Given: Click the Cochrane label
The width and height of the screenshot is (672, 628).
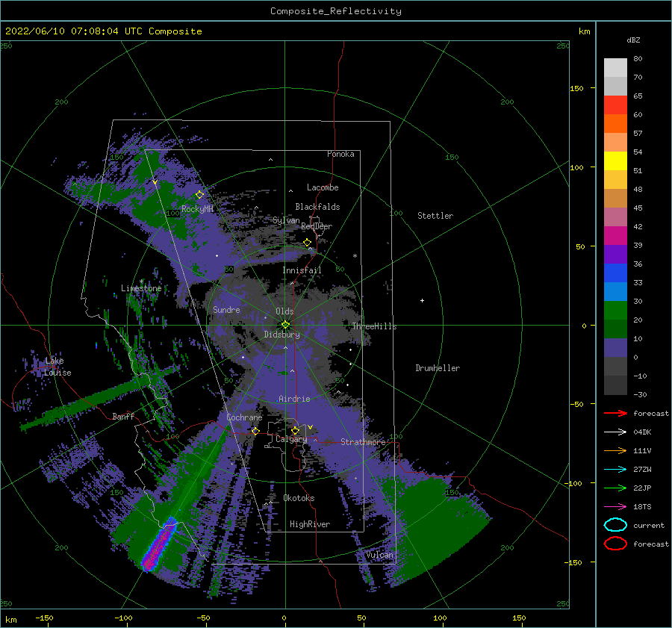Looking at the screenshot, I should pyautogui.click(x=244, y=417).
